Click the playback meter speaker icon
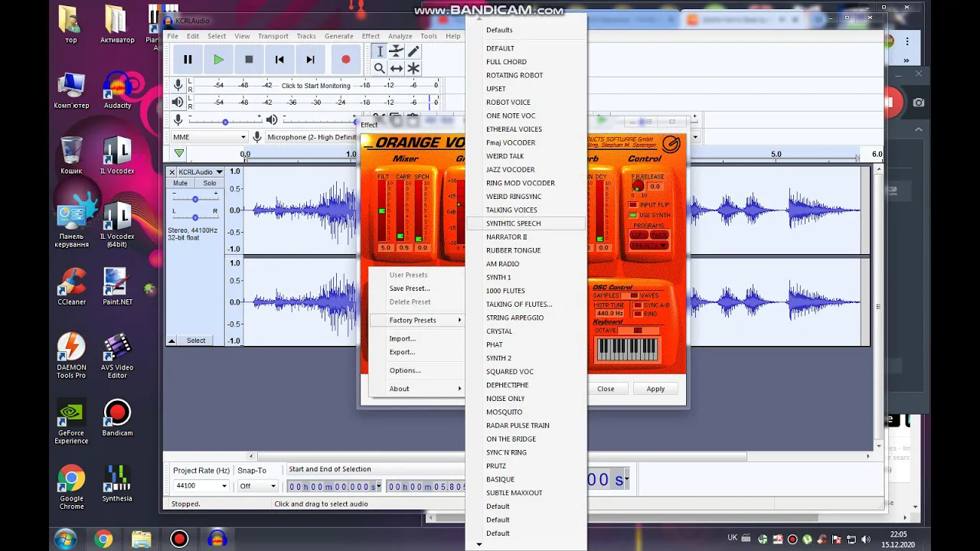Image resolution: width=980 pixels, height=551 pixels. click(178, 102)
